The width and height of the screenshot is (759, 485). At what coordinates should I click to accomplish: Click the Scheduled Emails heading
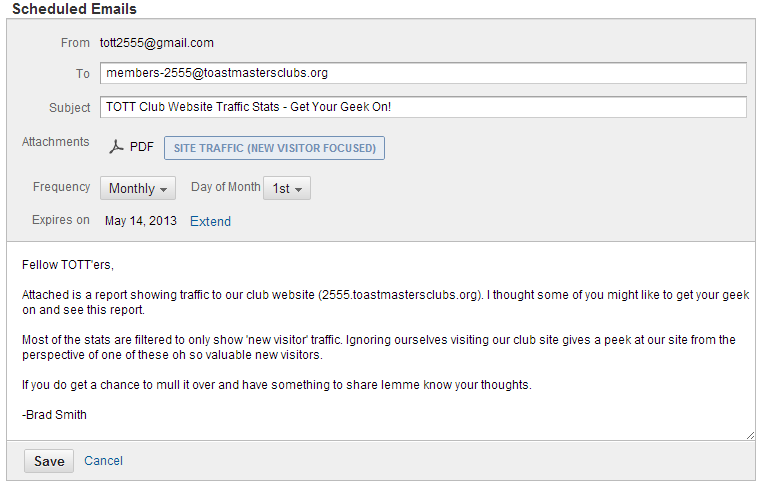click(74, 9)
